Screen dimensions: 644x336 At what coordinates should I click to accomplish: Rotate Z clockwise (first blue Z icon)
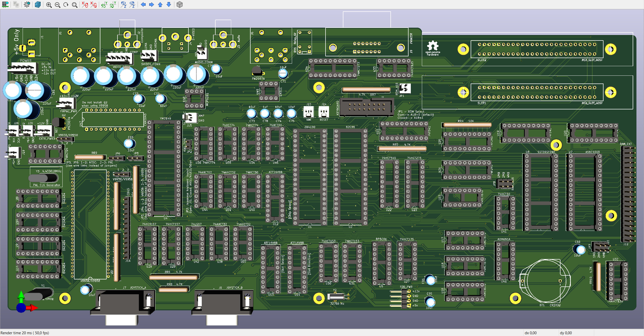[x=124, y=5]
